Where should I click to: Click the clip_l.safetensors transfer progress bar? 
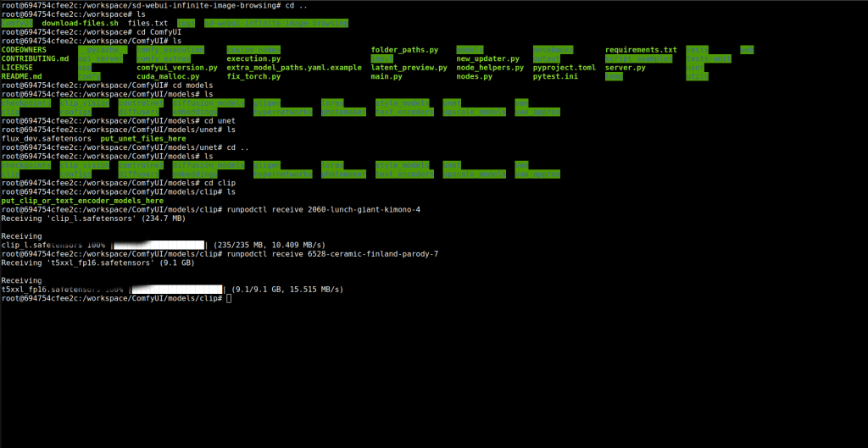pyautogui.click(x=161, y=245)
